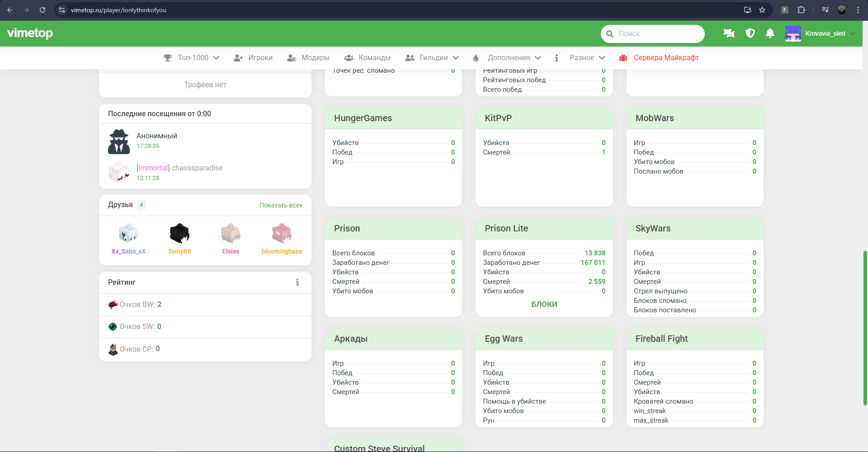Open the Команды menu item
Viewport: 868px width, 452px height.
tap(374, 58)
